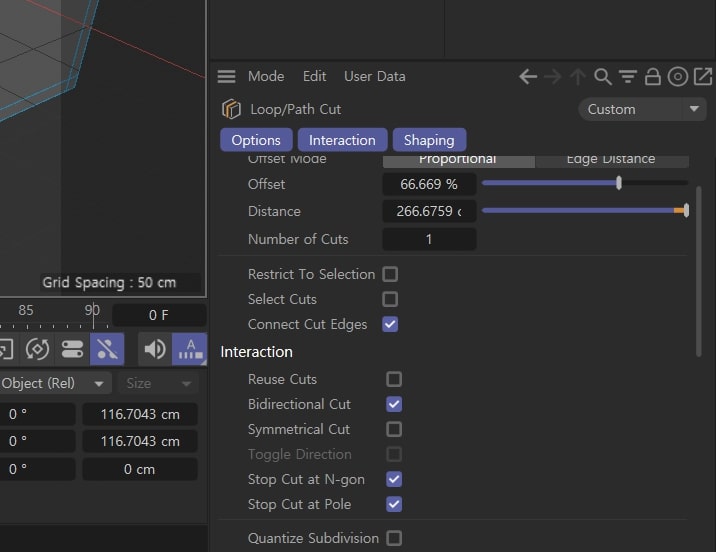The image size is (716, 552).
Task: Uncheck Connect Cut Edges
Action: (390, 324)
